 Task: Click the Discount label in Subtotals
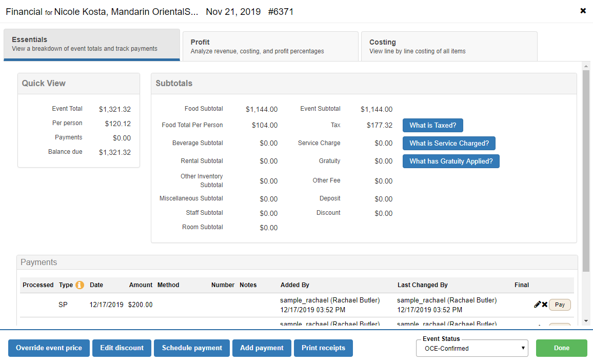pyautogui.click(x=328, y=213)
